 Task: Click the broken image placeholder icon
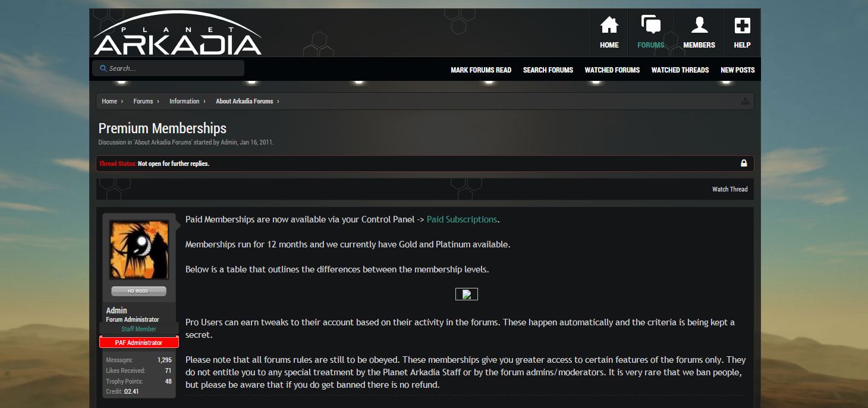point(467,294)
